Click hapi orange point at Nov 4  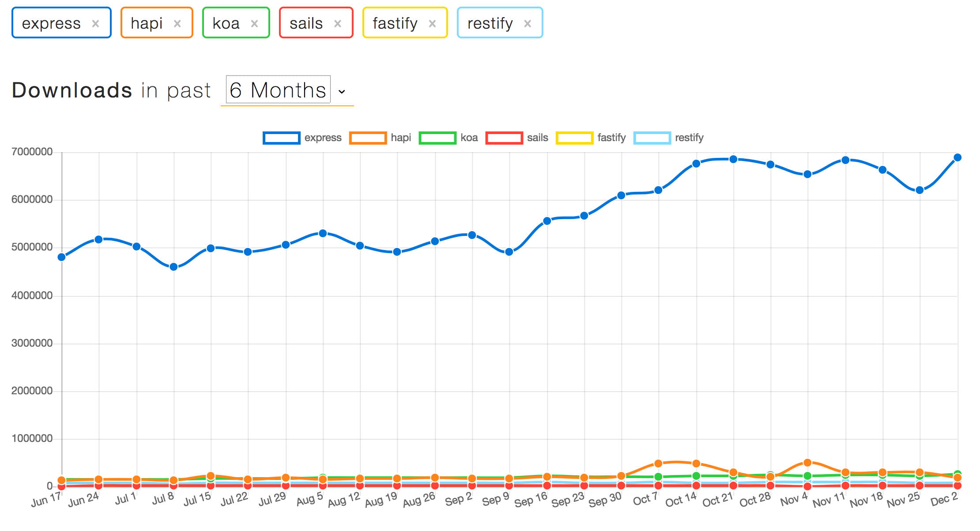(807, 463)
